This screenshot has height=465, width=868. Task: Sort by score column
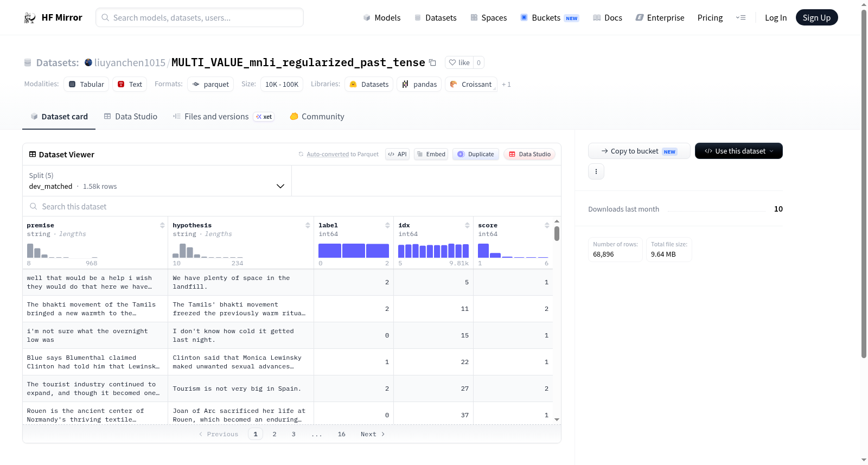coord(547,225)
